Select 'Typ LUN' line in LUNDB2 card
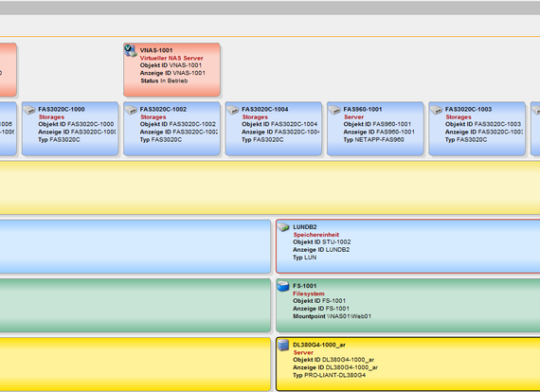This screenshot has height=392, width=540. [x=305, y=258]
